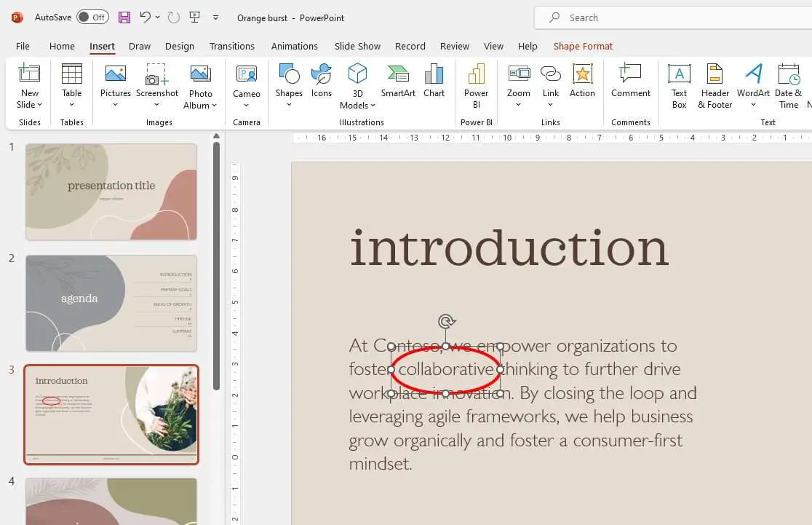Image resolution: width=812 pixels, height=525 pixels.
Task: Expand the Link dropdown arrow
Action: point(551,105)
